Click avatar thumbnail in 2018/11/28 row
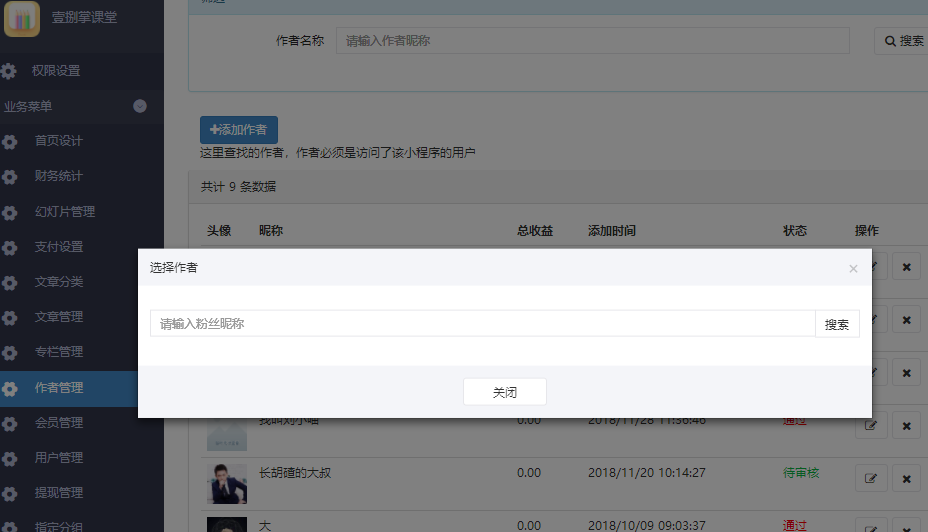Image resolution: width=928 pixels, height=532 pixels. click(227, 434)
